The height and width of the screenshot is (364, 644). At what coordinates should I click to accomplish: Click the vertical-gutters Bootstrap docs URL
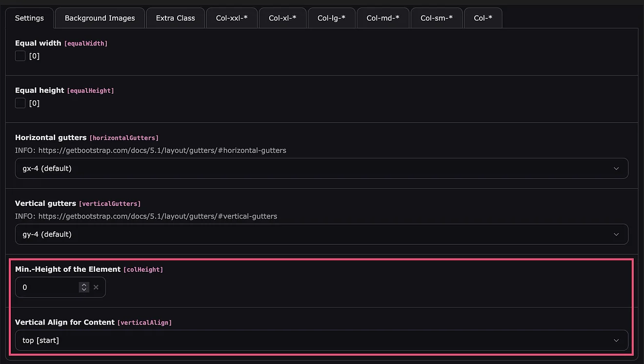158,216
